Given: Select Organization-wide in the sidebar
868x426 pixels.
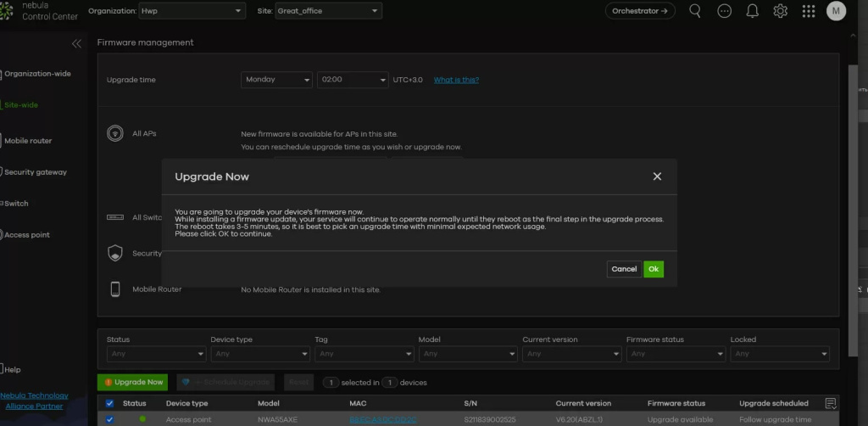Looking at the screenshot, I should [x=37, y=74].
